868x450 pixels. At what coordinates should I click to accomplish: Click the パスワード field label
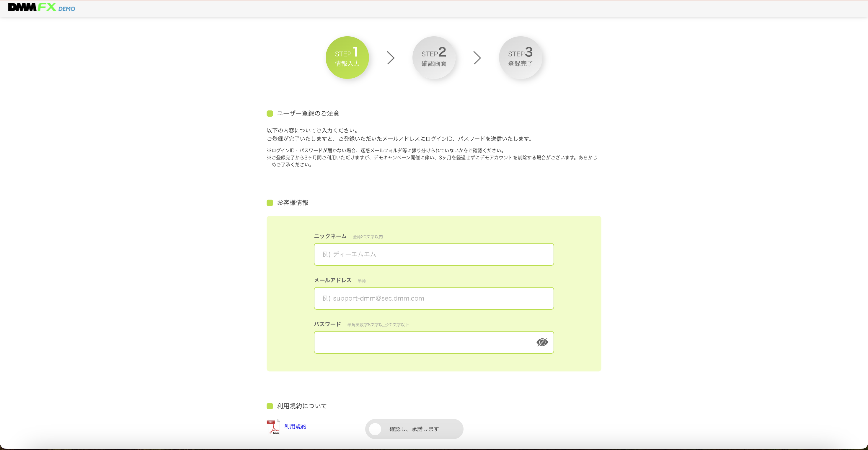coord(327,324)
